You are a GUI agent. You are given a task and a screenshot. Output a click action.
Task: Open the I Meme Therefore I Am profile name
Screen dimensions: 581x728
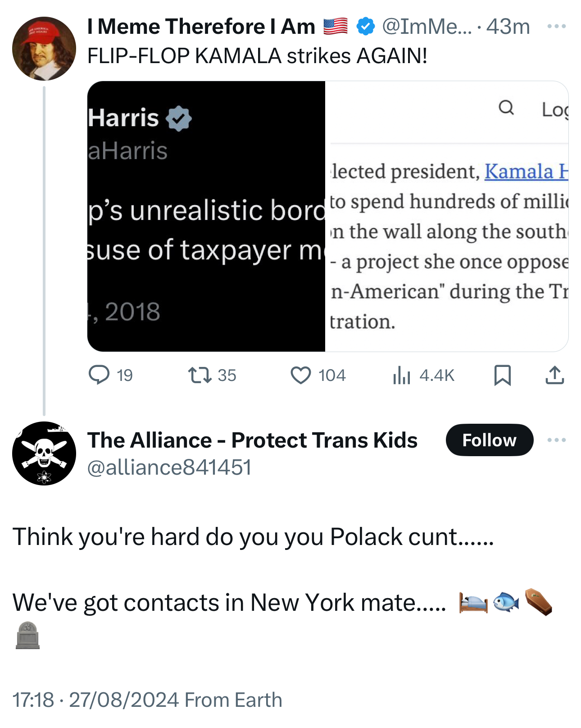(201, 27)
